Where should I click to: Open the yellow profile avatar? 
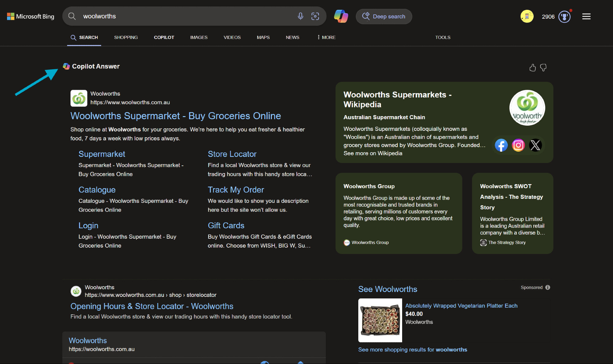coord(527,16)
